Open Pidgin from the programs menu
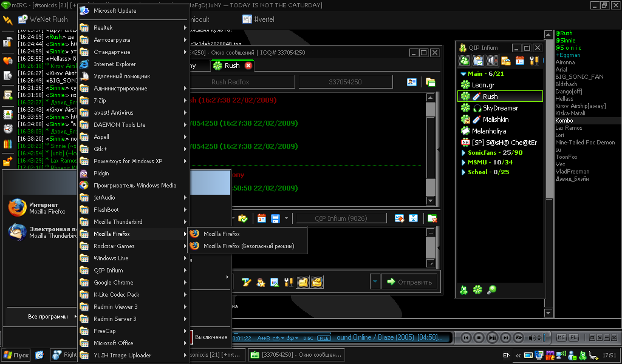This screenshot has height=364, width=622. [x=133, y=173]
